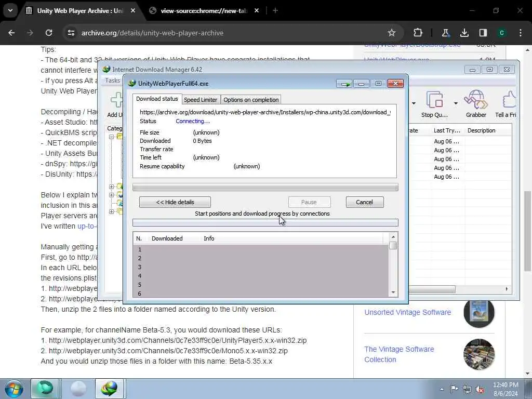Bookmark page with star icon

point(392,33)
